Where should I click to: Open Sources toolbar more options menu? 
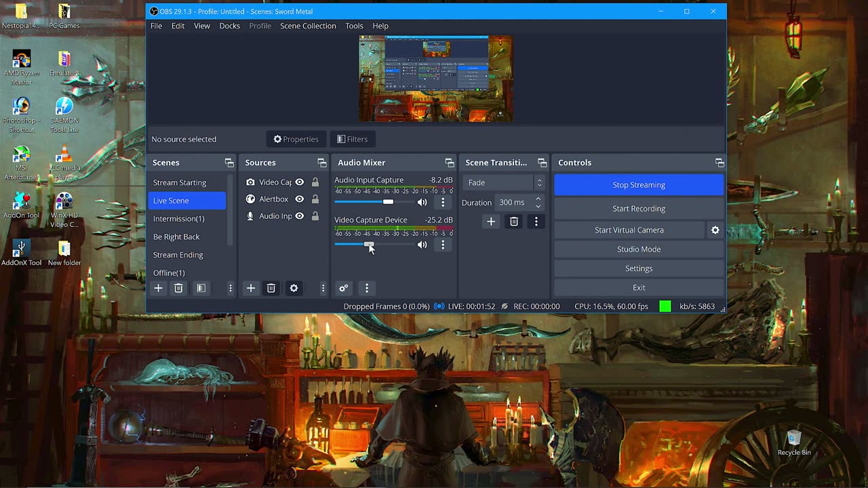point(323,288)
